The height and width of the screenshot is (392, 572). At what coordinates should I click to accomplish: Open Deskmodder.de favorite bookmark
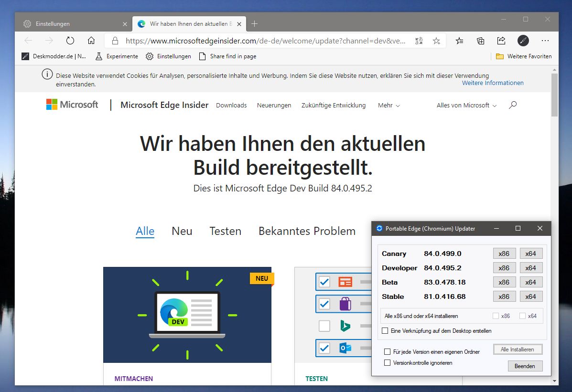(54, 56)
